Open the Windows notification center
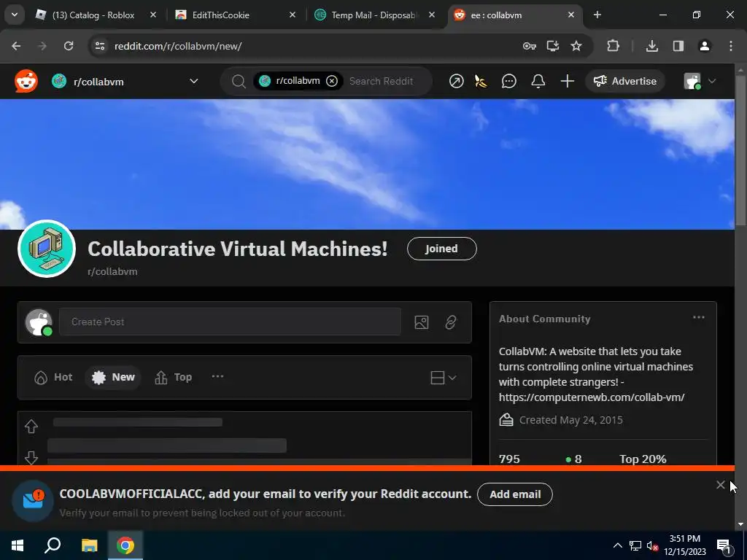747x560 pixels. coord(724,546)
